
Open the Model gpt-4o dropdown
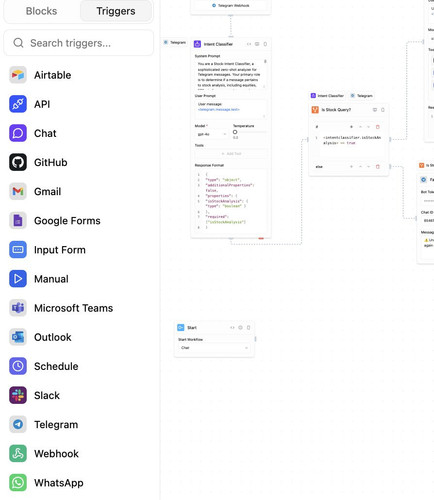(212, 134)
